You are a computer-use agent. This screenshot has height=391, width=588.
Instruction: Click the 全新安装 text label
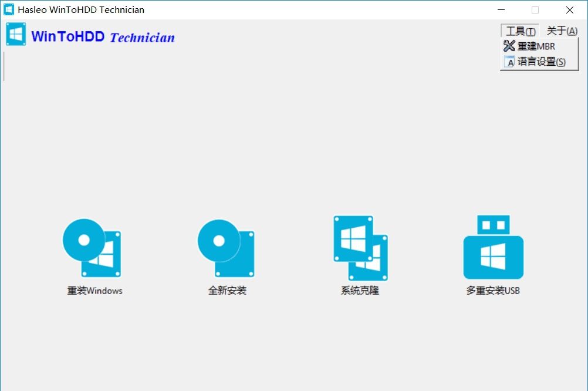tap(227, 290)
